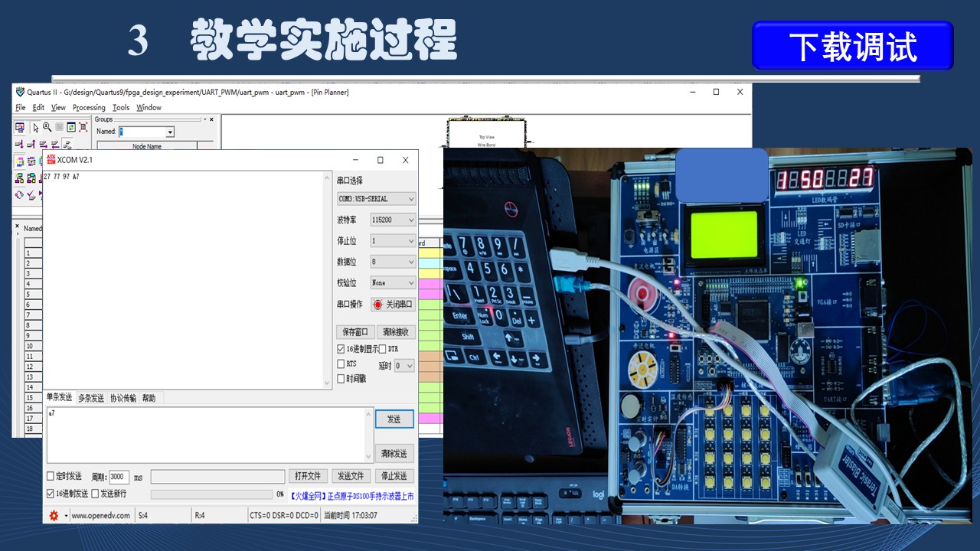Select the arrow pointer tool in Pin Planner

coord(35,127)
